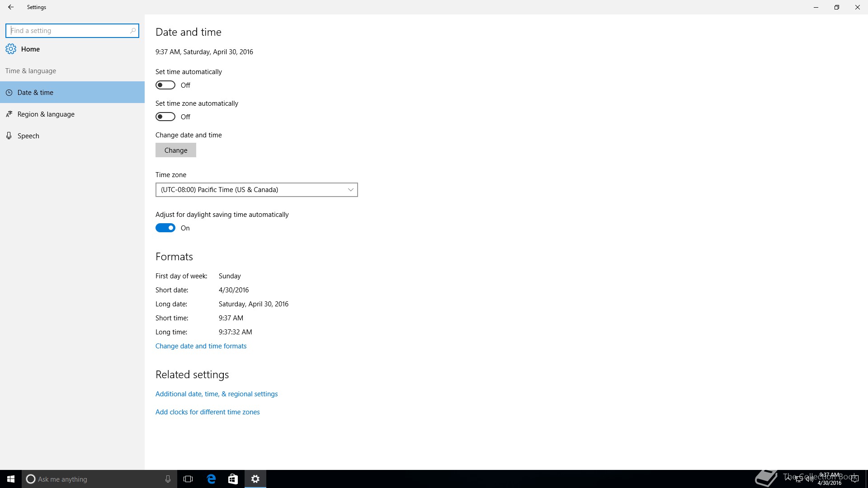This screenshot has height=488, width=868.
Task: Select the Date & time sidebar item
Action: 35,93
